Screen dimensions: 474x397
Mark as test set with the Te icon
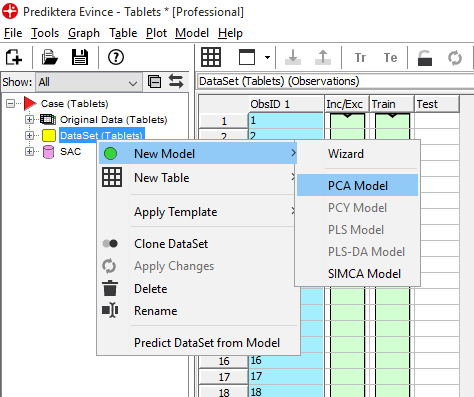pyautogui.click(x=390, y=58)
